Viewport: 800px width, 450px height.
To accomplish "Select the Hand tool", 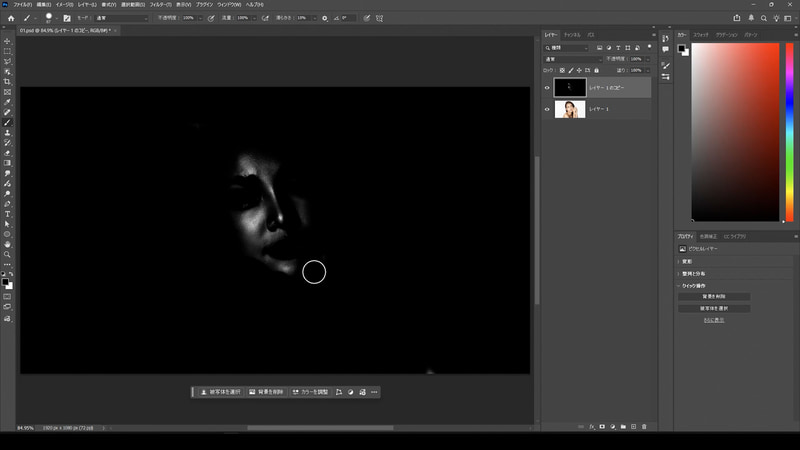I will 7,244.
